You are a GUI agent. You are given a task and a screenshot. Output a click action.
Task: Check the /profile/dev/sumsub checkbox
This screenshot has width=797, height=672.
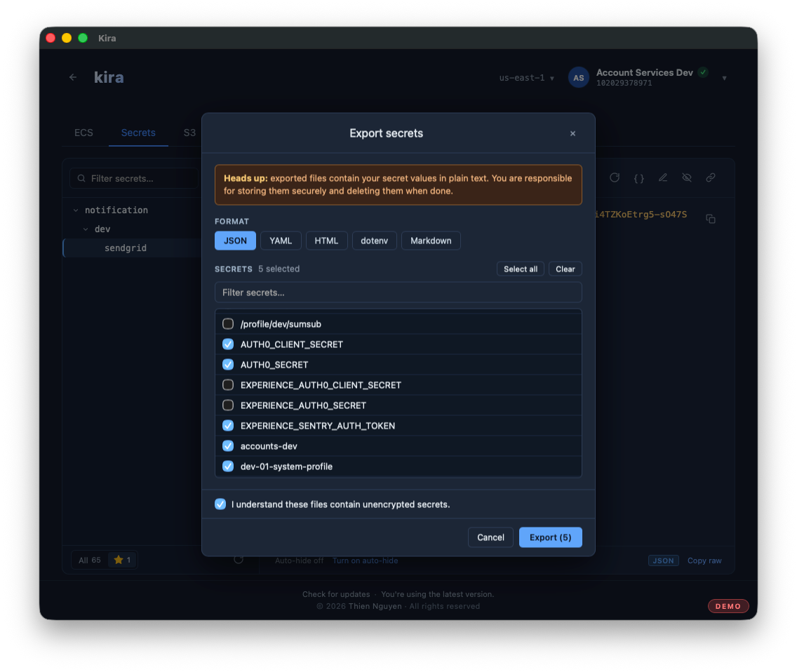[228, 324]
